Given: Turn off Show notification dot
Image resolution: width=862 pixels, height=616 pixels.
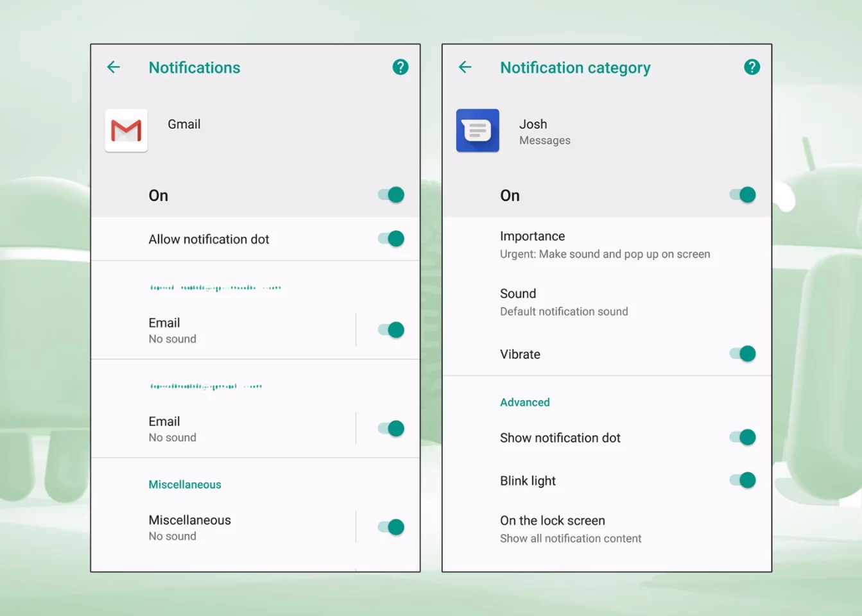Looking at the screenshot, I should click(742, 437).
